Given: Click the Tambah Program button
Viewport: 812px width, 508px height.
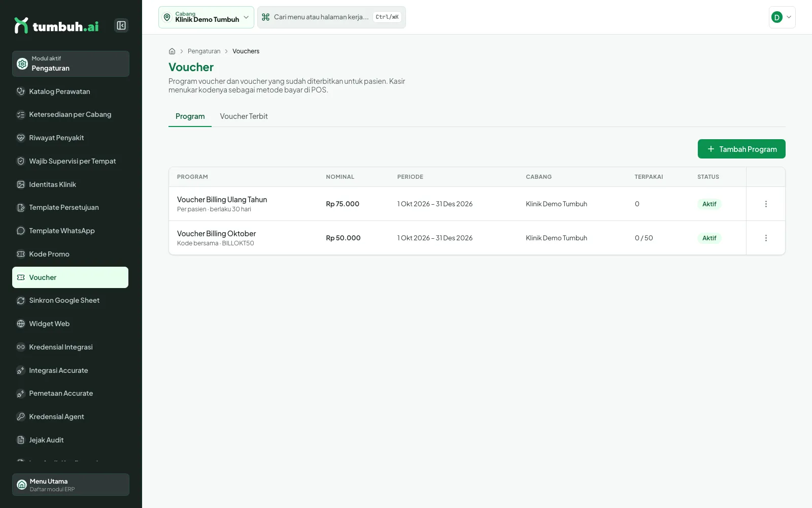Looking at the screenshot, I should point(741,149).
